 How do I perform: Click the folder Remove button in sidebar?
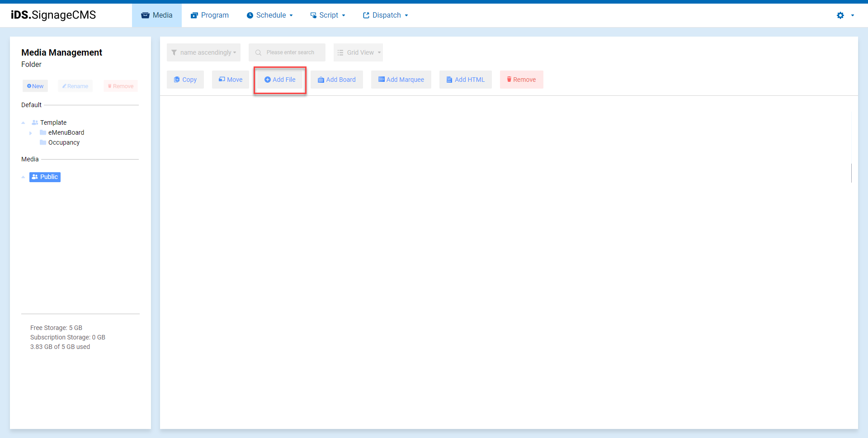[121, 86]
